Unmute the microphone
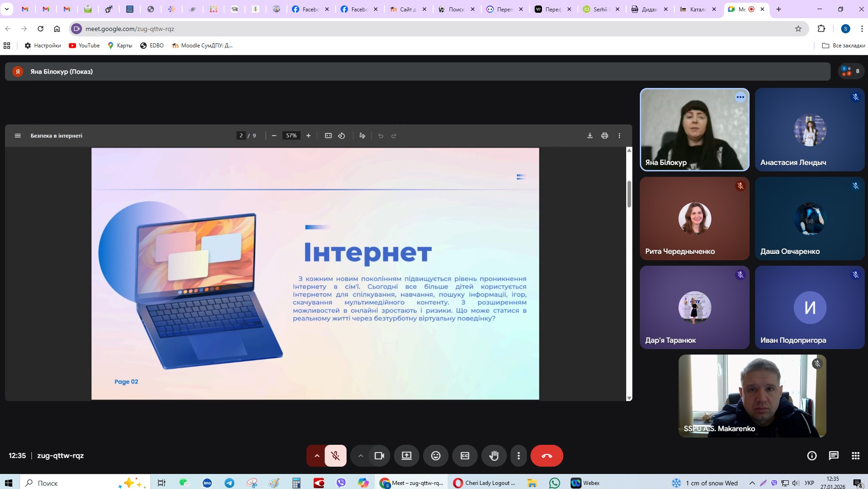 click(x=335, y=456)
